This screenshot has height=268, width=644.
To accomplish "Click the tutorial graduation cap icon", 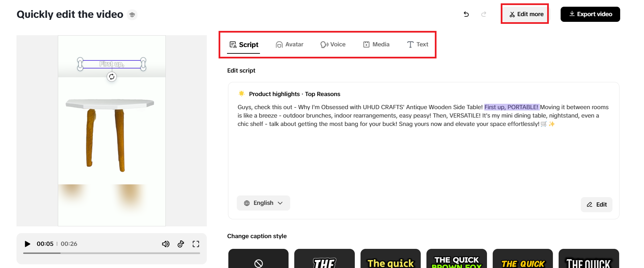I will click(x=132, y=15).
